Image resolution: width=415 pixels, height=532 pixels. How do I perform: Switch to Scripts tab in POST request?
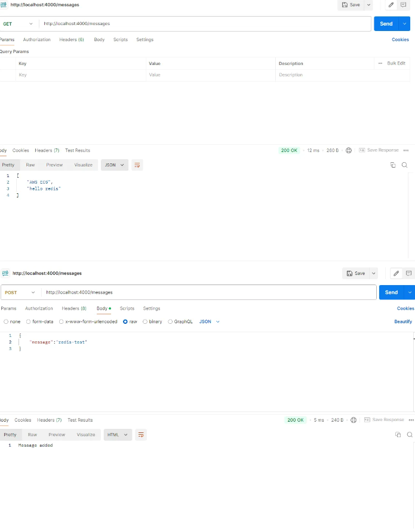pyautogui.click(x=127, y=308)
